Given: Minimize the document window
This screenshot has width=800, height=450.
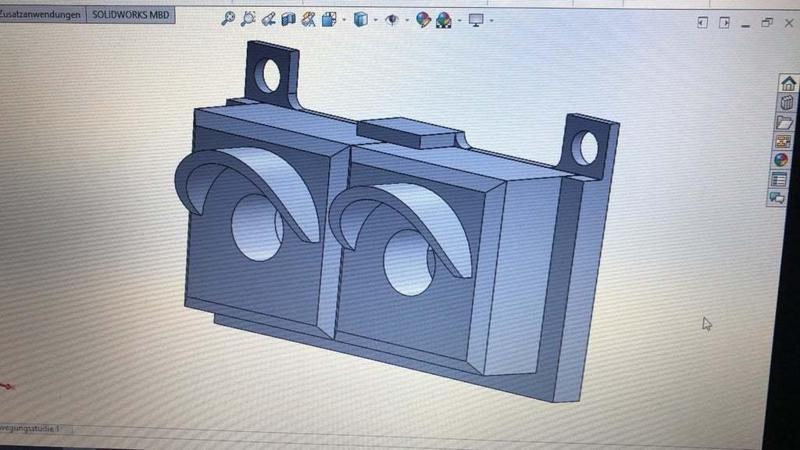Looking at the screenshot, I should (x=745, y=25).
